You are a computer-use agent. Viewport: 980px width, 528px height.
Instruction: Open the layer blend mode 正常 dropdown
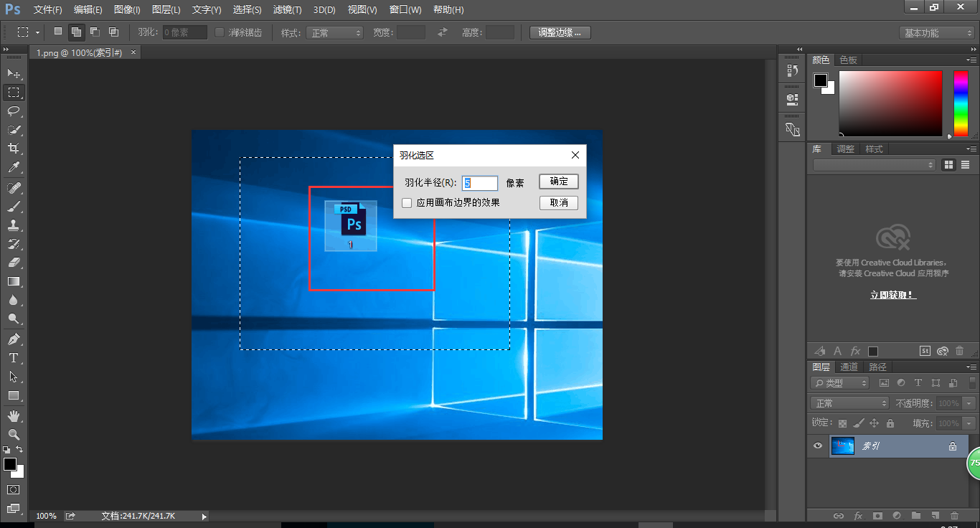click(849, 403)
